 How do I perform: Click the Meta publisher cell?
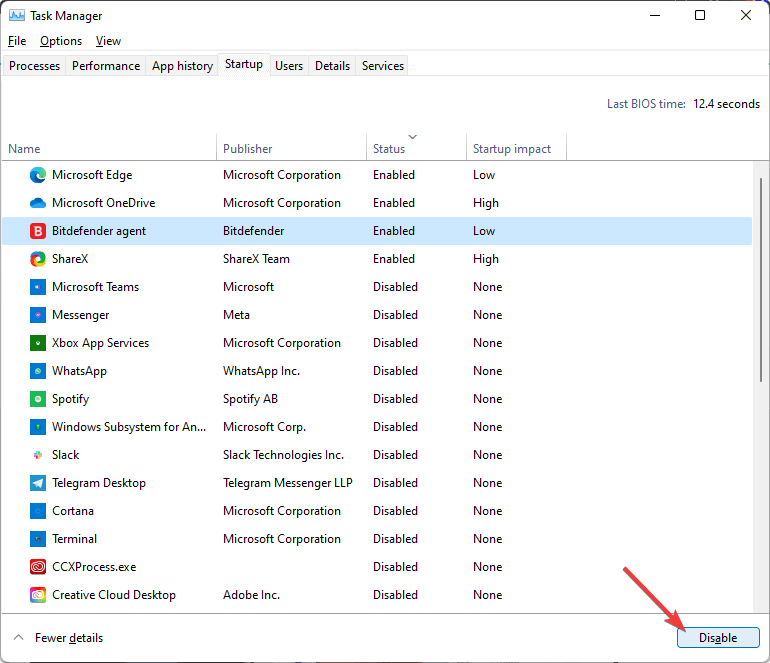tap(236, 315)
